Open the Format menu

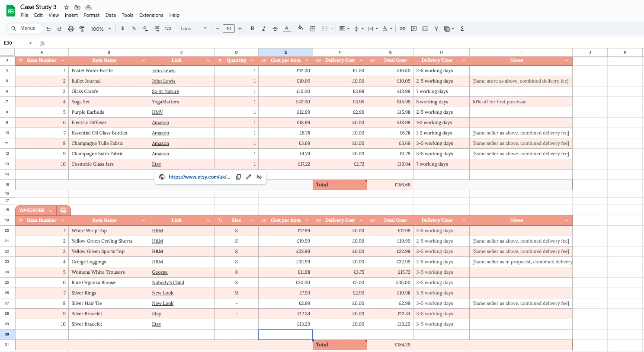pos(92,15)
